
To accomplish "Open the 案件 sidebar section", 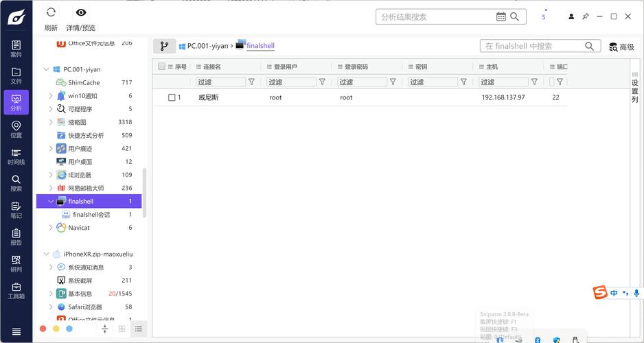I will click(x=16, y=49).
